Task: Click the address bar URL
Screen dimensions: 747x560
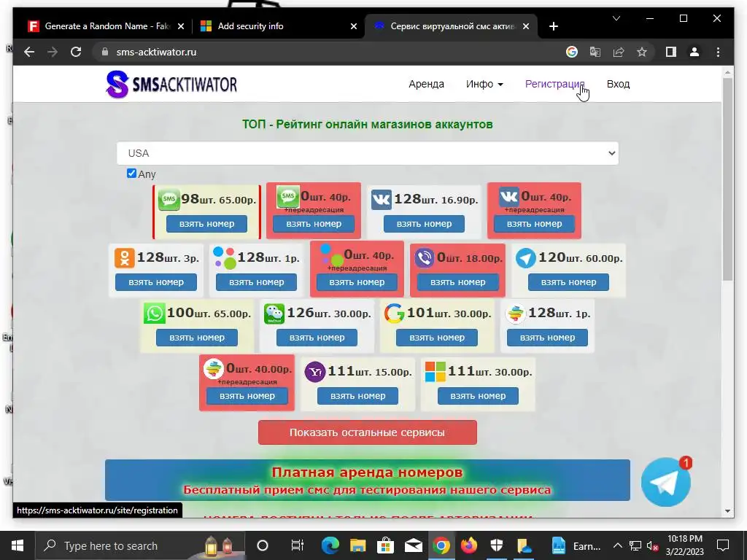Action: pyautogui.click(x=156, y=52)
